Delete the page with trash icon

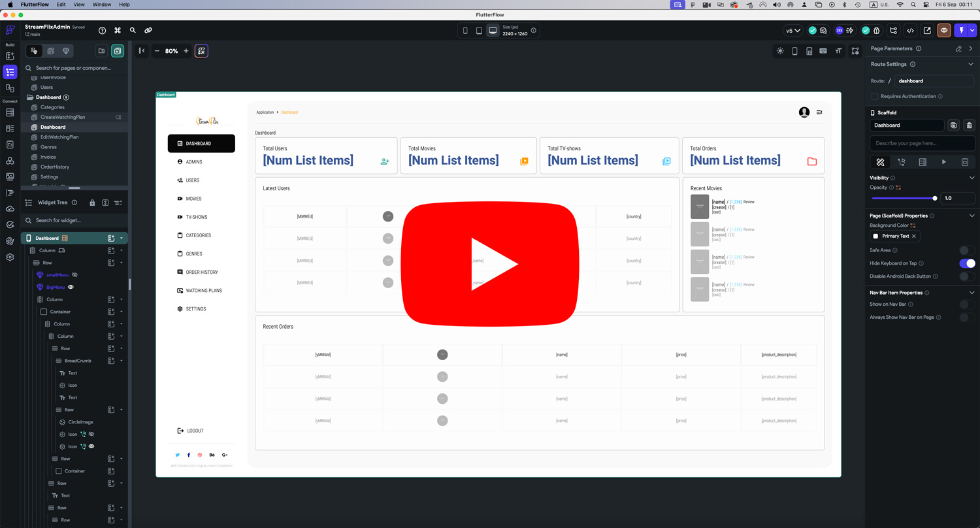pyautogui.click(x=969, y=125)
